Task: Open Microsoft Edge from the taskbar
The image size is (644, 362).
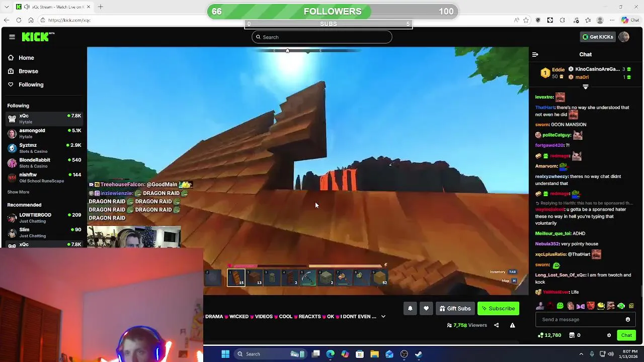Action: pos(330,354)
